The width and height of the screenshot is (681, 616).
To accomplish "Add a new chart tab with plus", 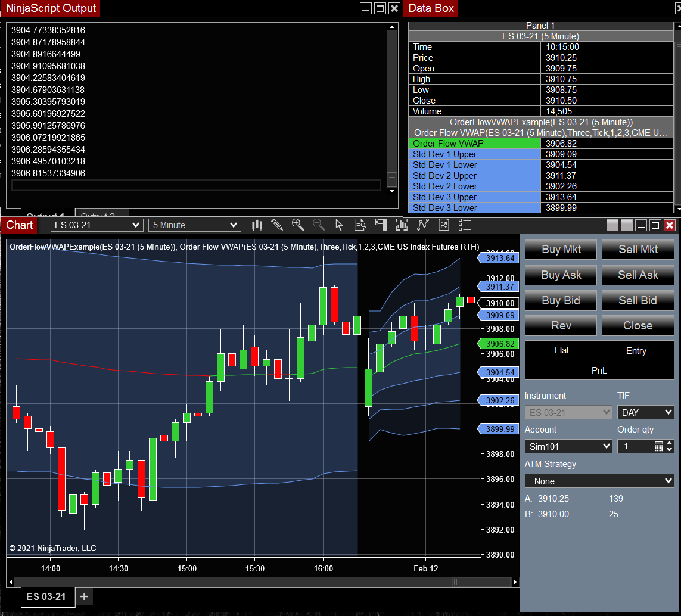I will coord(84,596).
